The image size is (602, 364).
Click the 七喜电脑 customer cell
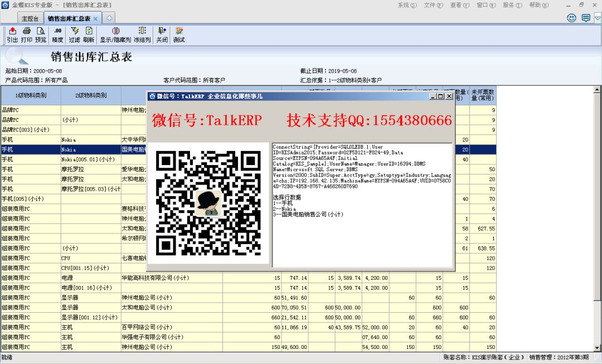[x=134, y=258]
